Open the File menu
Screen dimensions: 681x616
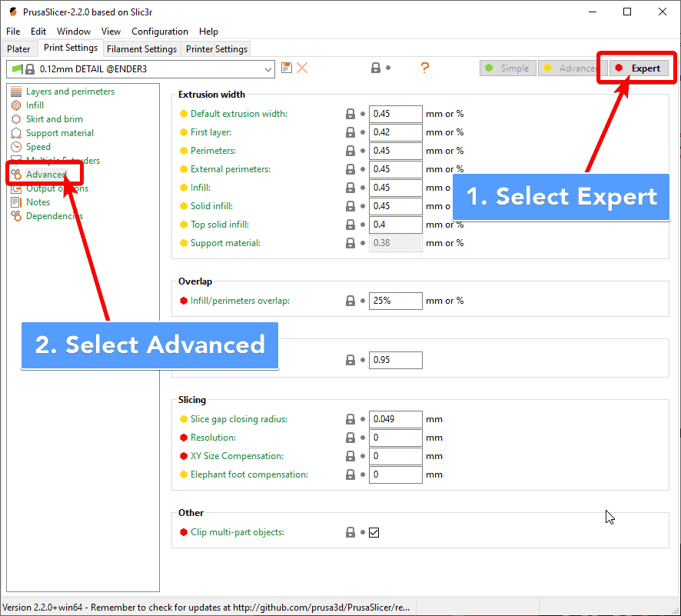pos(13,32)
